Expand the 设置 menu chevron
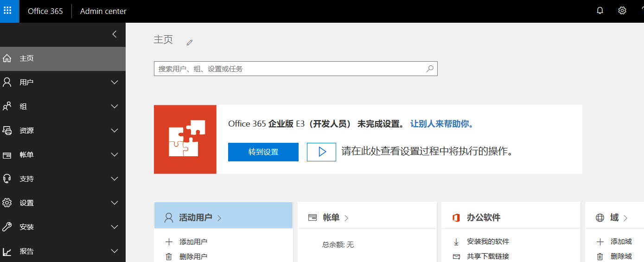This screenshot has width=644, height=262. pos(115,203)
